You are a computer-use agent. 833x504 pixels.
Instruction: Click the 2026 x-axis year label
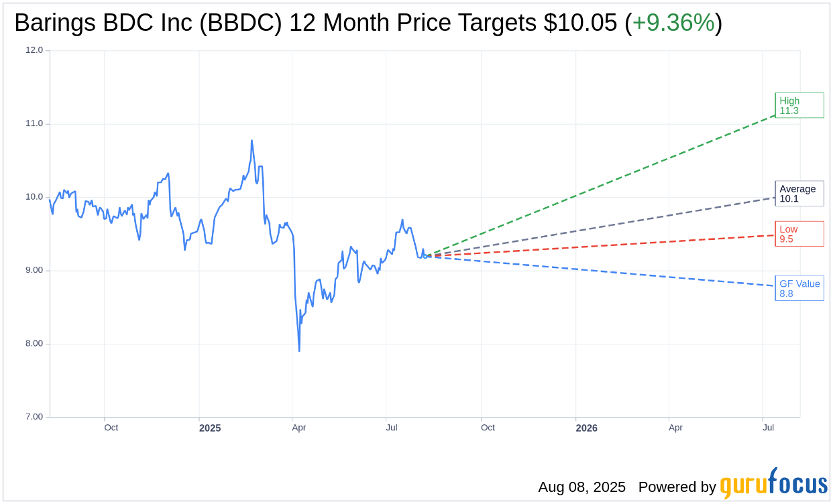point(586,428)
